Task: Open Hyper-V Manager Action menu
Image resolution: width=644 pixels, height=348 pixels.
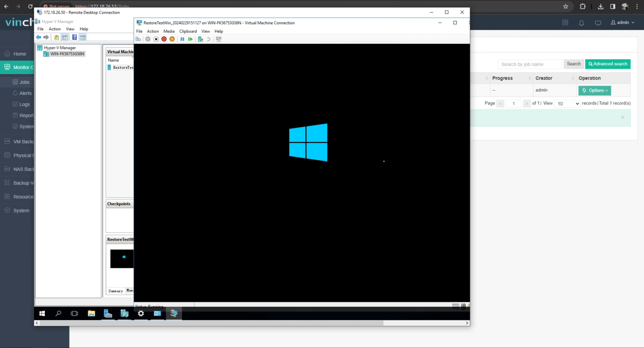Action: click(x=54, y=29)
